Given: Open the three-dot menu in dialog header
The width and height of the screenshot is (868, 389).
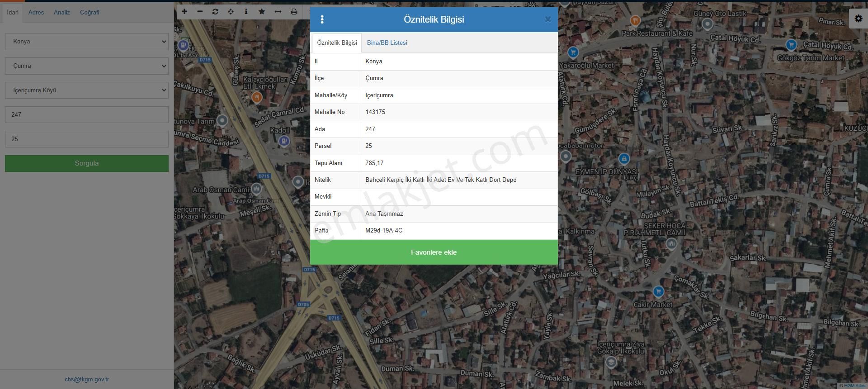Looking at the screenshot, I should [322, 19].
